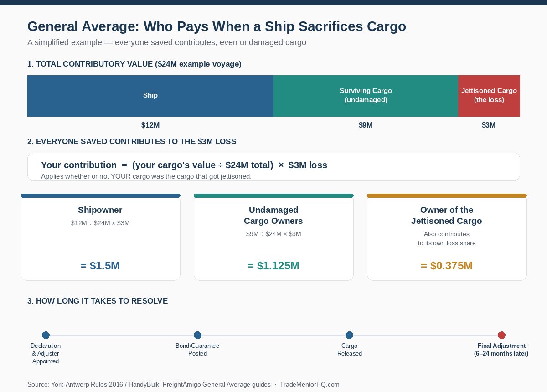The image size is (547, 392).
Task: Click the $9M value label
Action: pyautogui.click(x=366, y=125)
